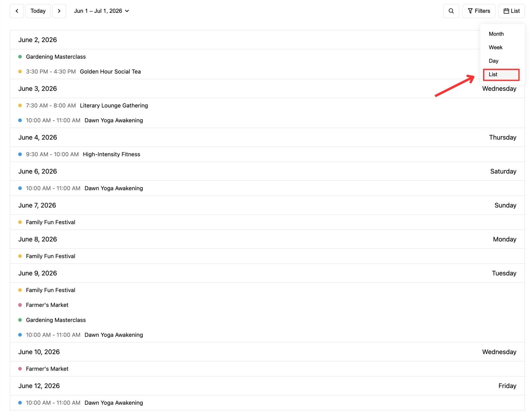Image resolution: width=532 pixels, height=411 pixels.
Task: Click the June 7, 2026 date header
Action: (37, 205)
